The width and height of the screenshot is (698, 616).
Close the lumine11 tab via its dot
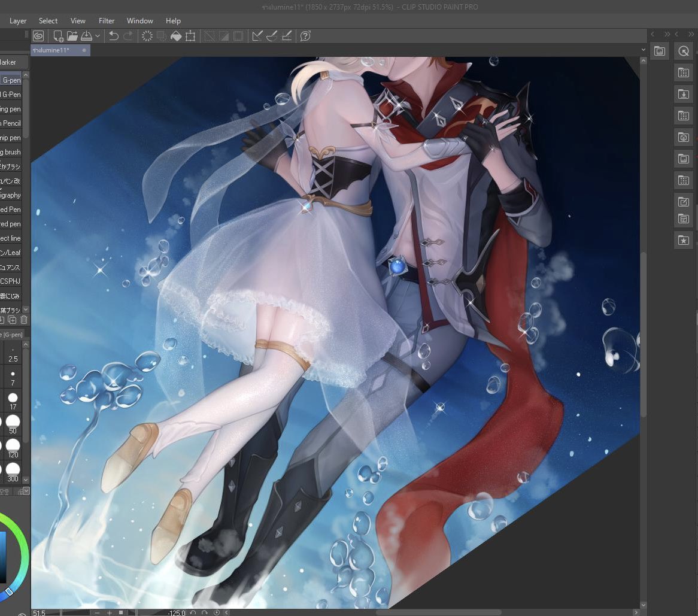[84, 50]
